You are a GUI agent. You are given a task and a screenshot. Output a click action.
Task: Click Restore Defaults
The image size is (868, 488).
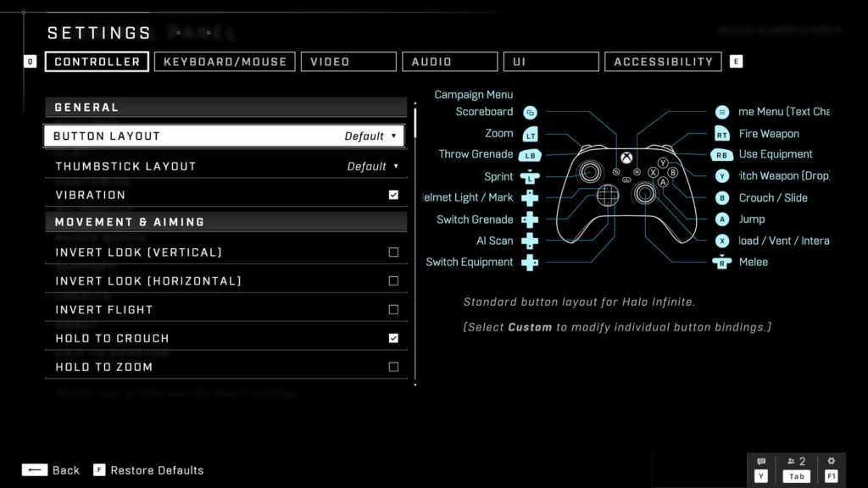[x=157, y=470]
